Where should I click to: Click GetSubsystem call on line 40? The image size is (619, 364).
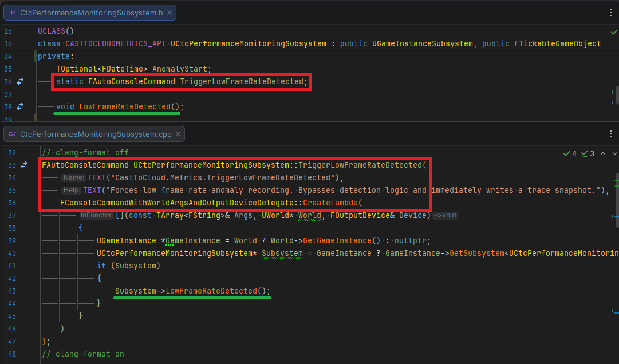[x=477, y=253]
